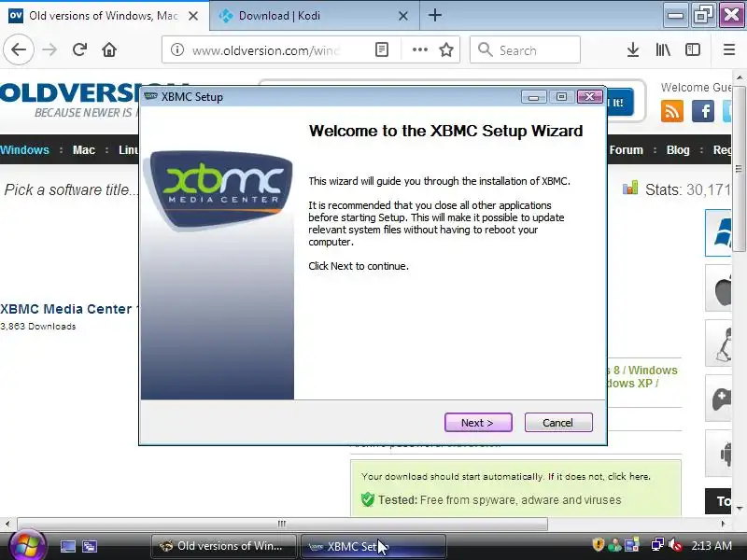Click the Oldversion.com logo
Viewport: 747px width, 560px height.
pos(69,100)
